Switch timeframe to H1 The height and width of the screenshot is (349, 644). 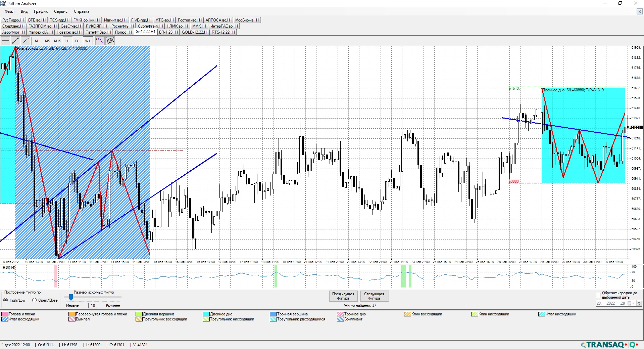[67, 41]
